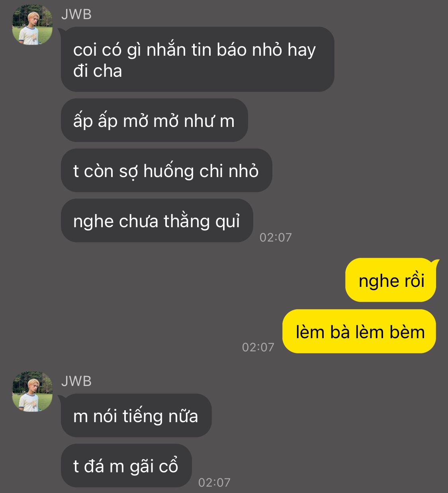The width and height of the screenshot is (448, 493).
Task: Tap JWB's avatar next to 'm nói tiếng nữa'
Action: coord(32,392)
